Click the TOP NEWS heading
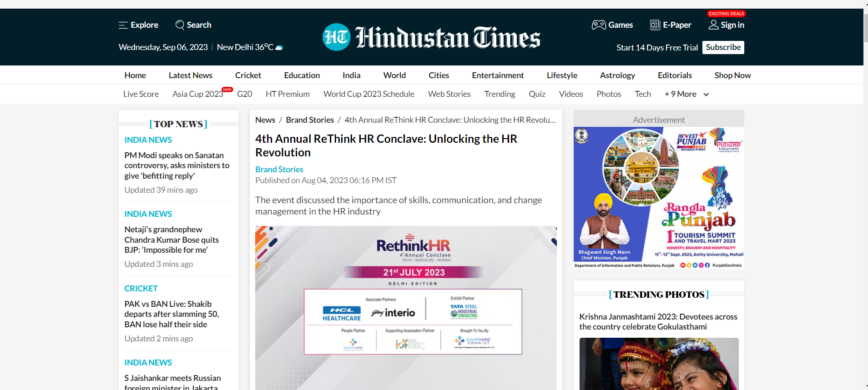Image resolution: width=868 pixels, height=390 pixels. (178, 124)
